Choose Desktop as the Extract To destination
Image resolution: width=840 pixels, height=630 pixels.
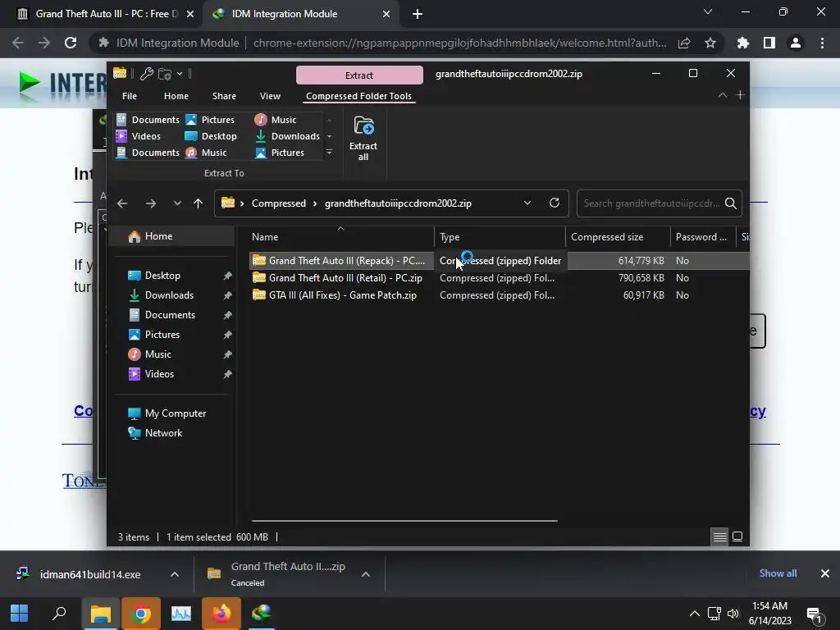click(x=211, y=136)
